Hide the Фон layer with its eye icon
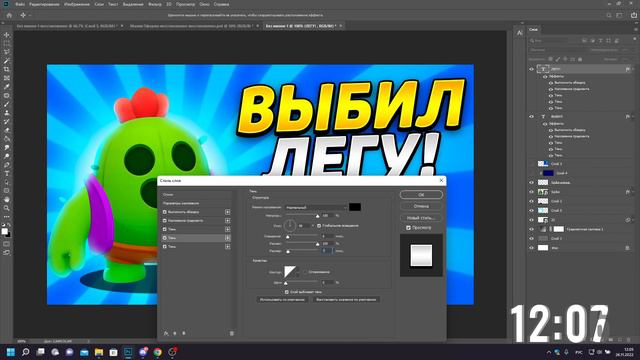This screenshot has height=360, width=640. click(x=531, y=248)
